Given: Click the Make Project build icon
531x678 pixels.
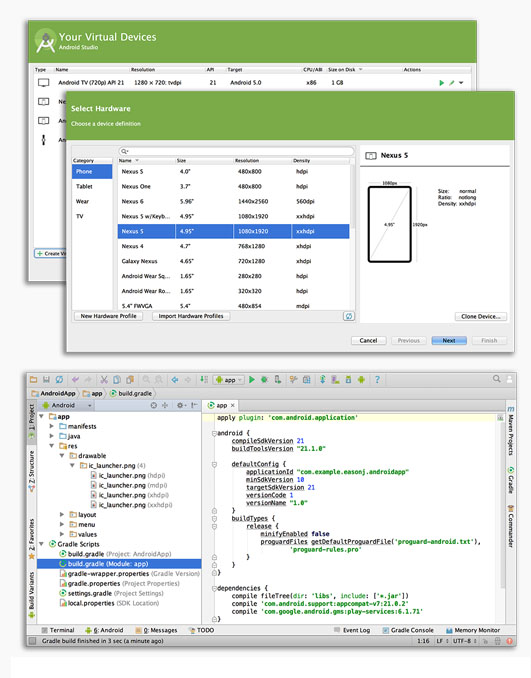Looking at the screenshot, I should (204, 380).
